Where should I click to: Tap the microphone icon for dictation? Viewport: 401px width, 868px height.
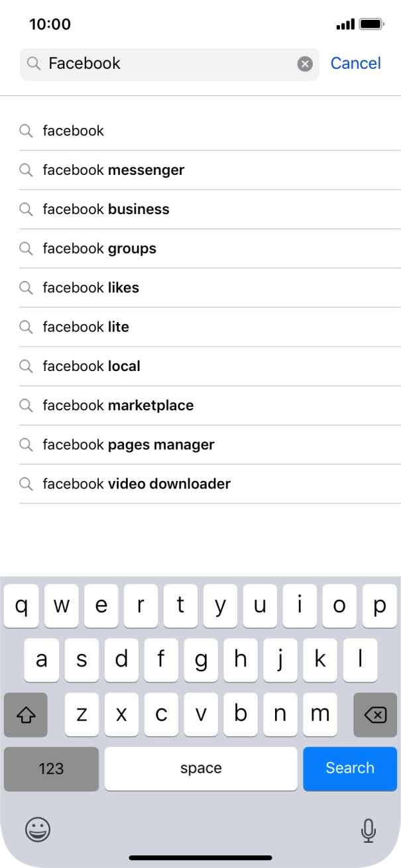364,830
